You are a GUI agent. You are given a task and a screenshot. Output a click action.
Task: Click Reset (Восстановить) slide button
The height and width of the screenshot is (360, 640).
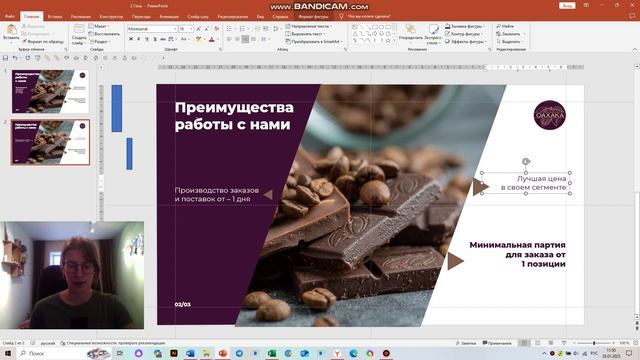104,34
